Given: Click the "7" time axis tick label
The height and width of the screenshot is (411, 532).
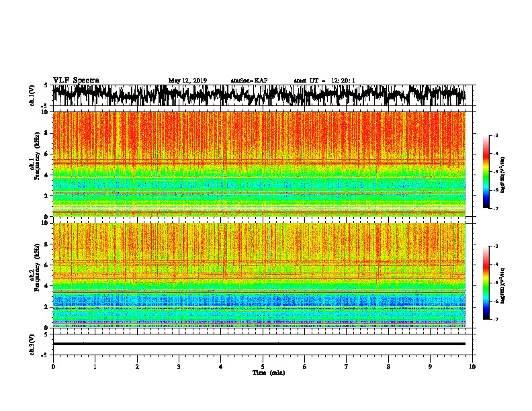Looking at the screenshot, I should (347, 367).
